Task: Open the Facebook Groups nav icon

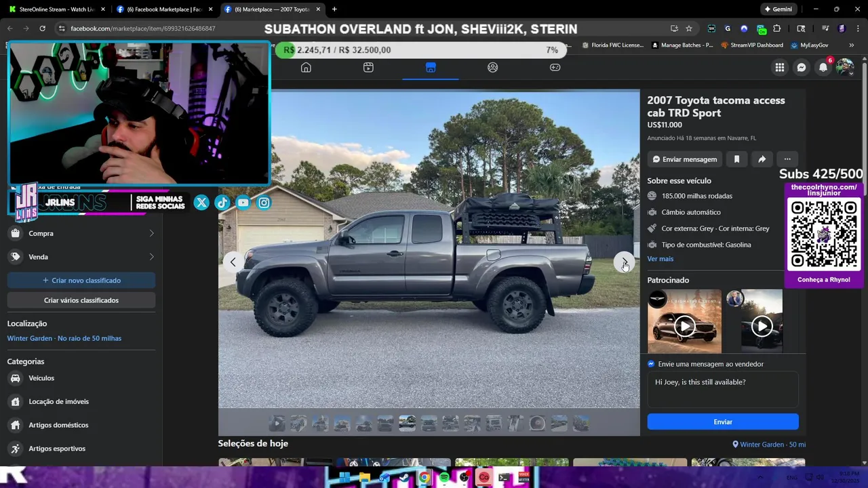Action: [492, 67]
